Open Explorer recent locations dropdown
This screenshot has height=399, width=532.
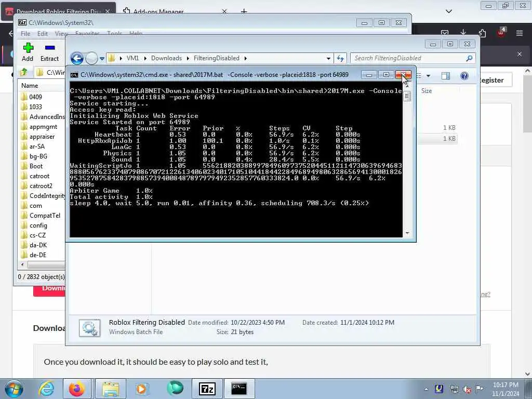102,59
